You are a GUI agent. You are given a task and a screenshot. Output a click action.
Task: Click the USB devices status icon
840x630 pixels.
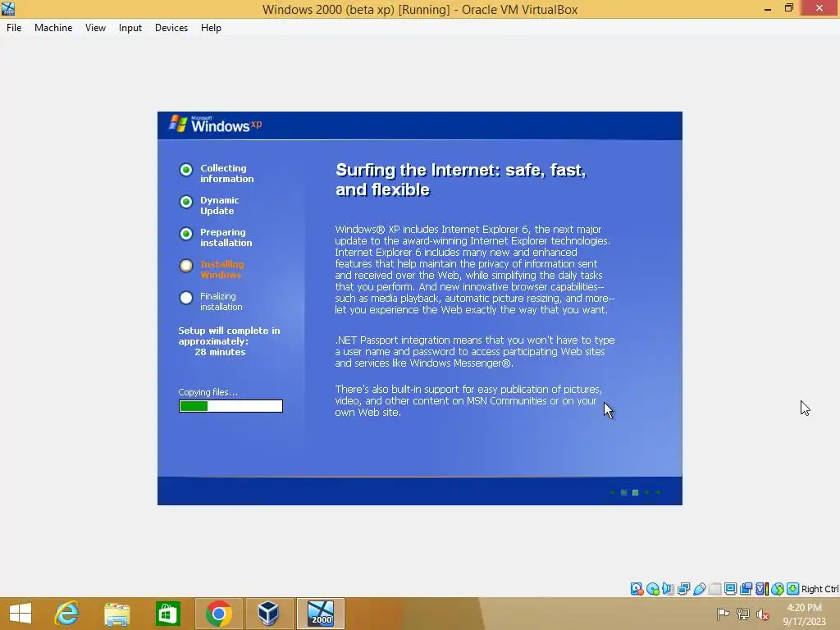tap(699, 589)
